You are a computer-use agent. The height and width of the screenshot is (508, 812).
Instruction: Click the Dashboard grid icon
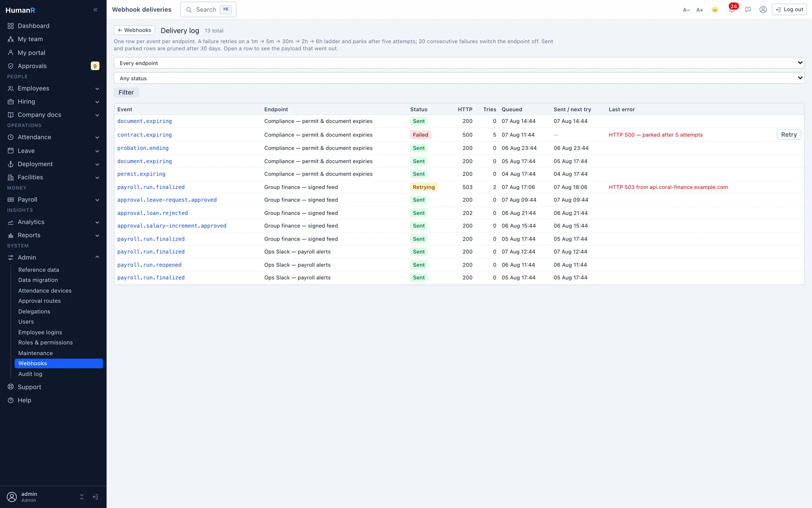point(11,26)
